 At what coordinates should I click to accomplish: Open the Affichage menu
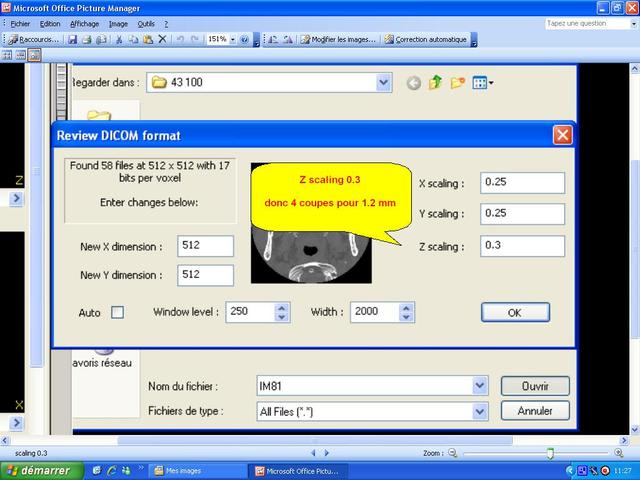coord(84,24)
